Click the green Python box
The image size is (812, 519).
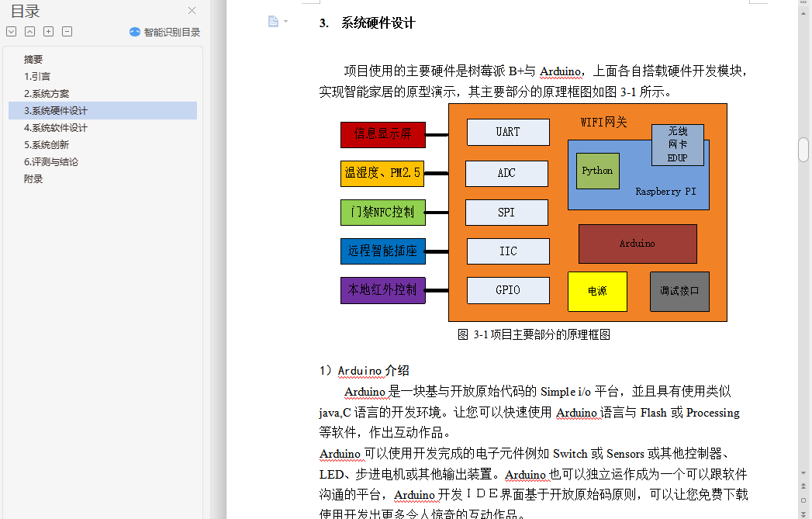click(x=598, y=171)
